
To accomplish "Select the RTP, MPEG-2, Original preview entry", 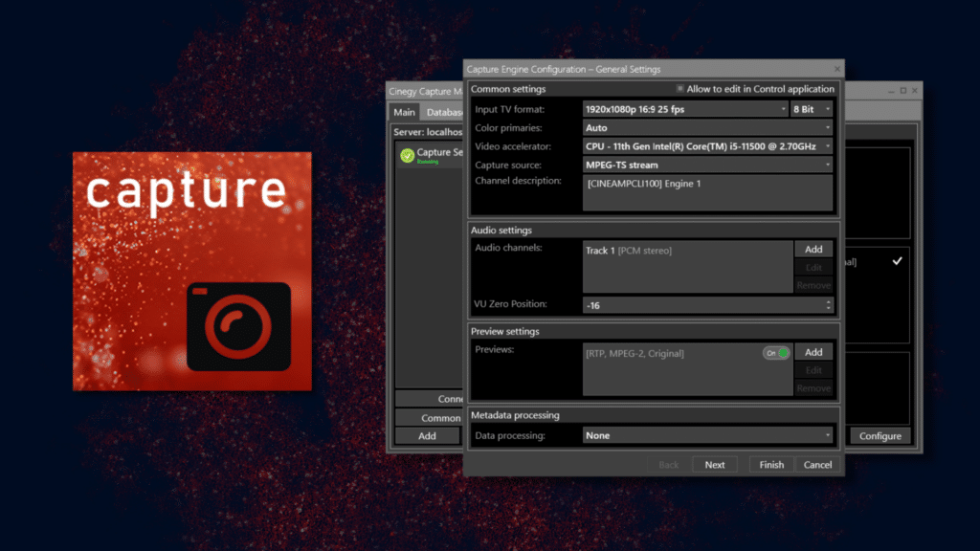I will pyautogui.click(x=635, y=354).
